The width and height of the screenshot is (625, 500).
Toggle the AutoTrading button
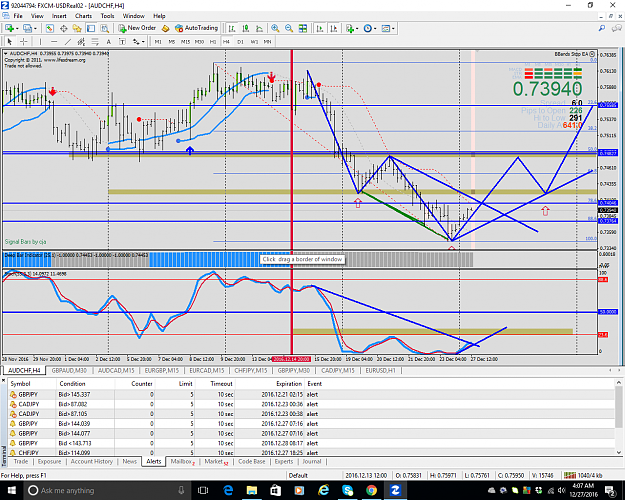coord(197,28)
